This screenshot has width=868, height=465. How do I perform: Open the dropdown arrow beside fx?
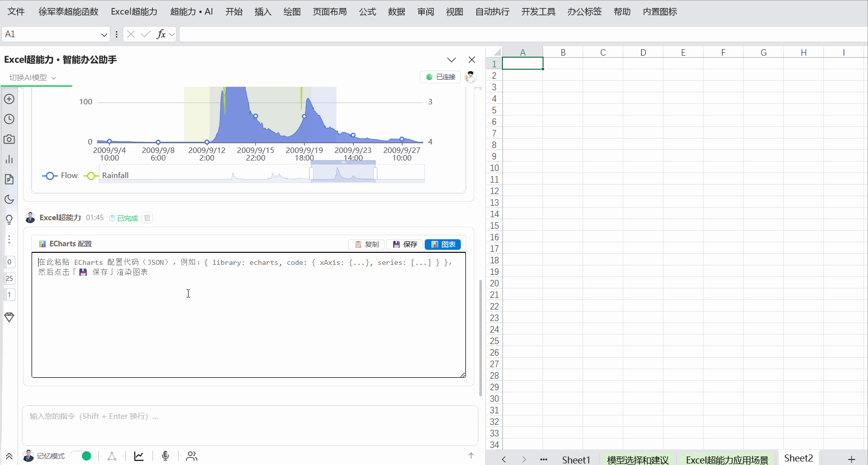[x=172, y=34]
